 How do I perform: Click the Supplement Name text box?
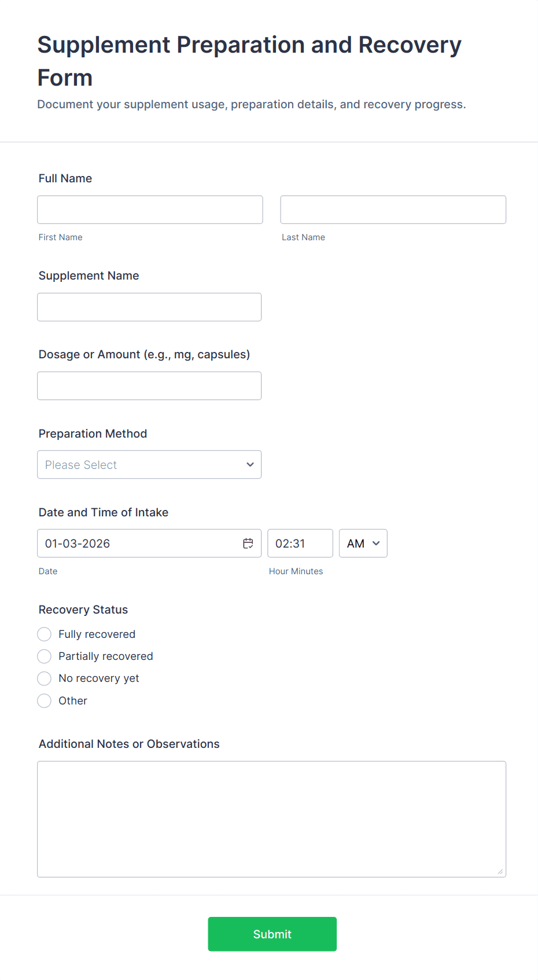[x=149, y=307]
